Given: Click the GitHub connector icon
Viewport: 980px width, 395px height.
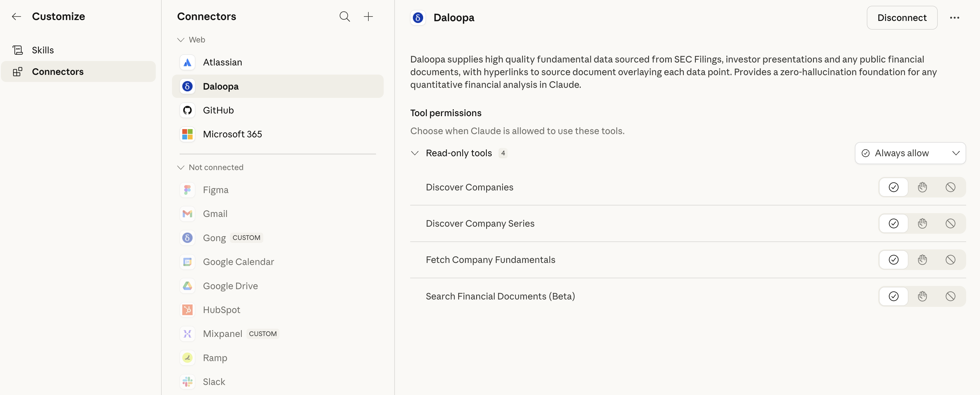Looking at the screenshot, I should point(187,111).
